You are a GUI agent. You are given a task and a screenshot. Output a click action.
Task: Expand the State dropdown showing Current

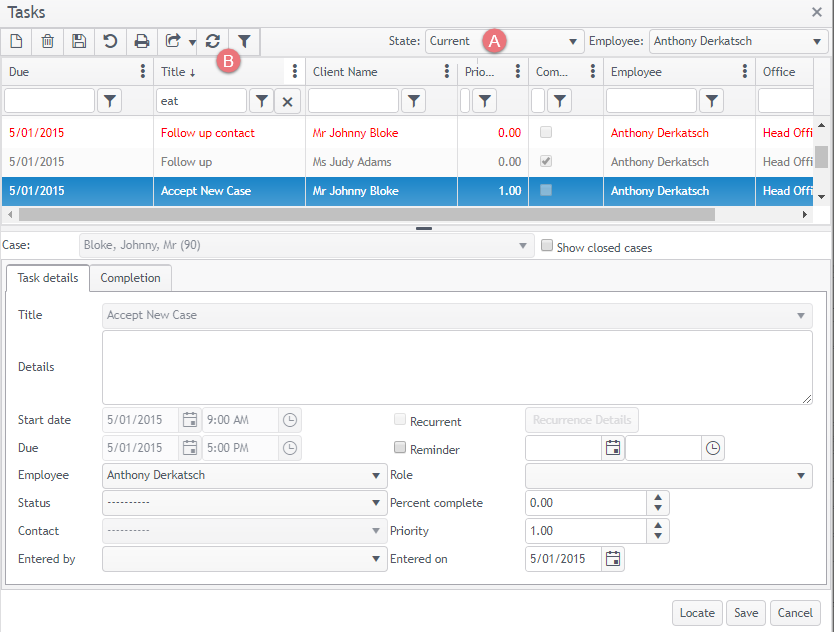coord(573,42)
